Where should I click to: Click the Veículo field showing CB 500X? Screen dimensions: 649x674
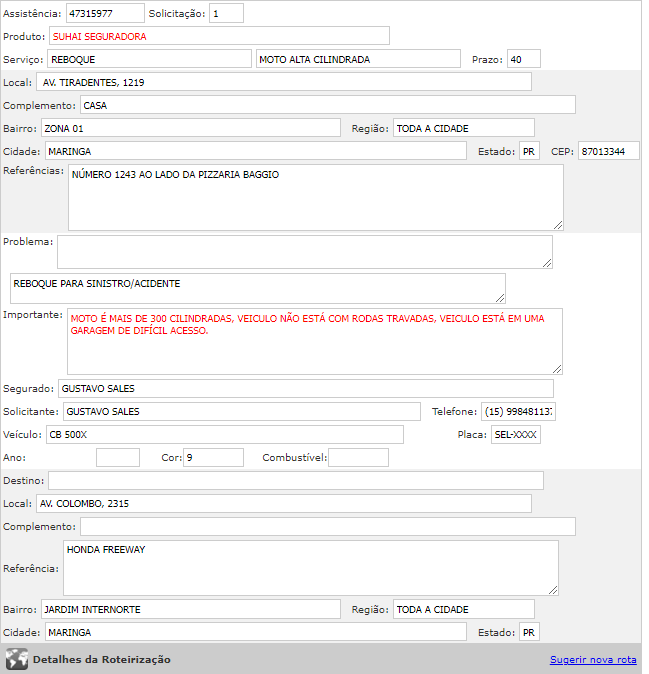pos(224,435)
